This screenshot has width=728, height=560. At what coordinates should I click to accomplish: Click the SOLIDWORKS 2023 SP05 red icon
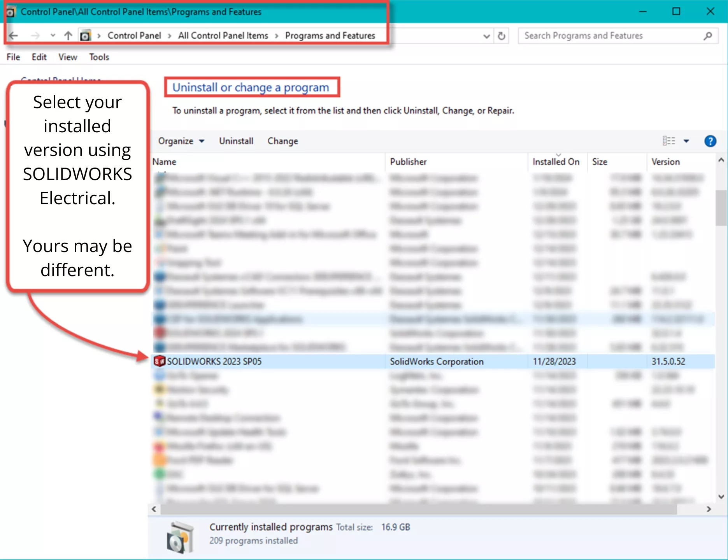point(160,361)
